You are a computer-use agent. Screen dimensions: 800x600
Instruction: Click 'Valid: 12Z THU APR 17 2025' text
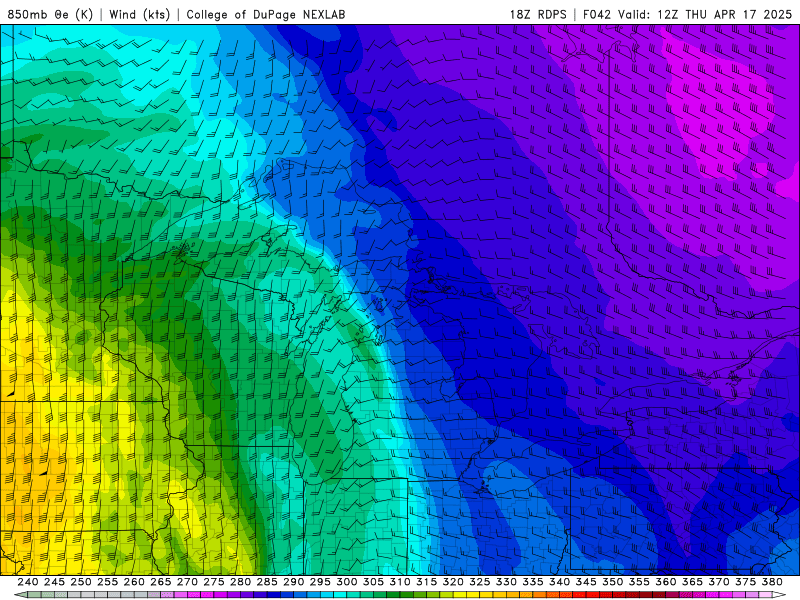705,14
